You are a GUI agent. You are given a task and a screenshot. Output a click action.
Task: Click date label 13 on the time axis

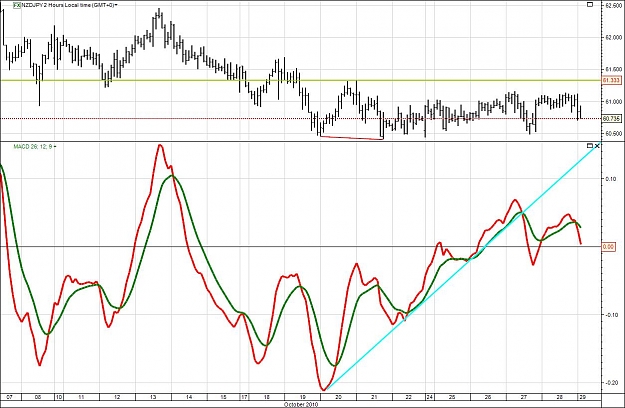153,397
